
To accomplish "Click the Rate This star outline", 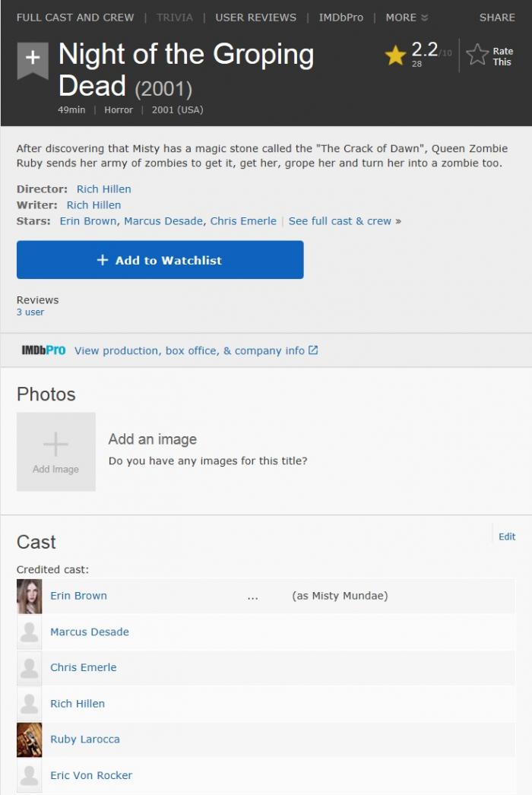I will point(477,55).
